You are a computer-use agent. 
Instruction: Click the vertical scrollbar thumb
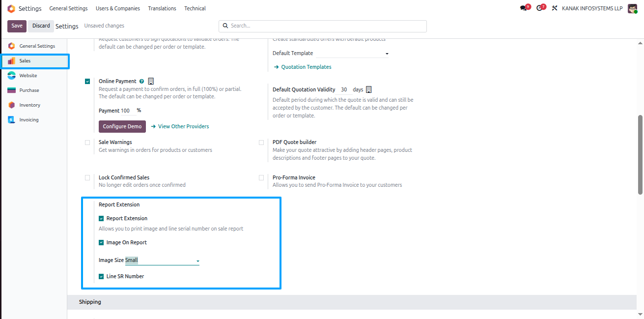click(640, 155)
